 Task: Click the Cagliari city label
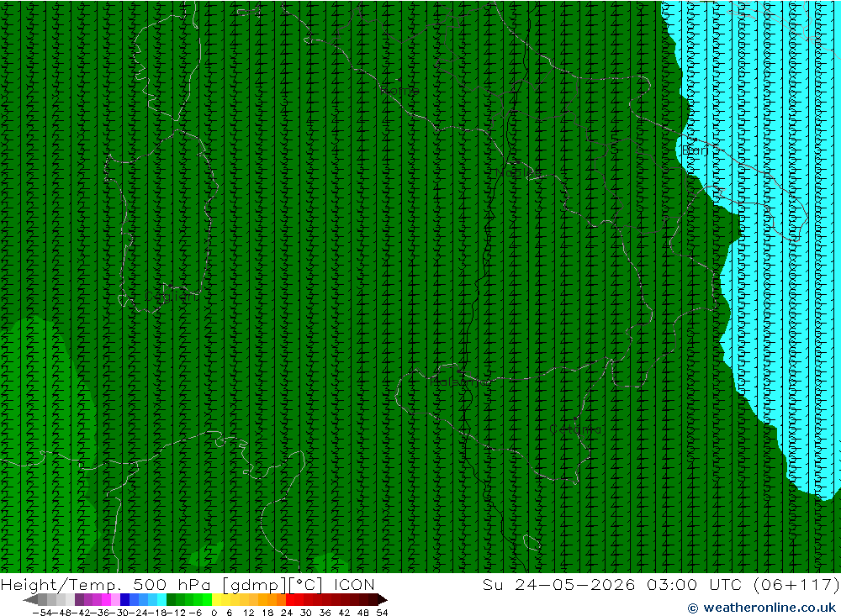(x=172, y=297)
